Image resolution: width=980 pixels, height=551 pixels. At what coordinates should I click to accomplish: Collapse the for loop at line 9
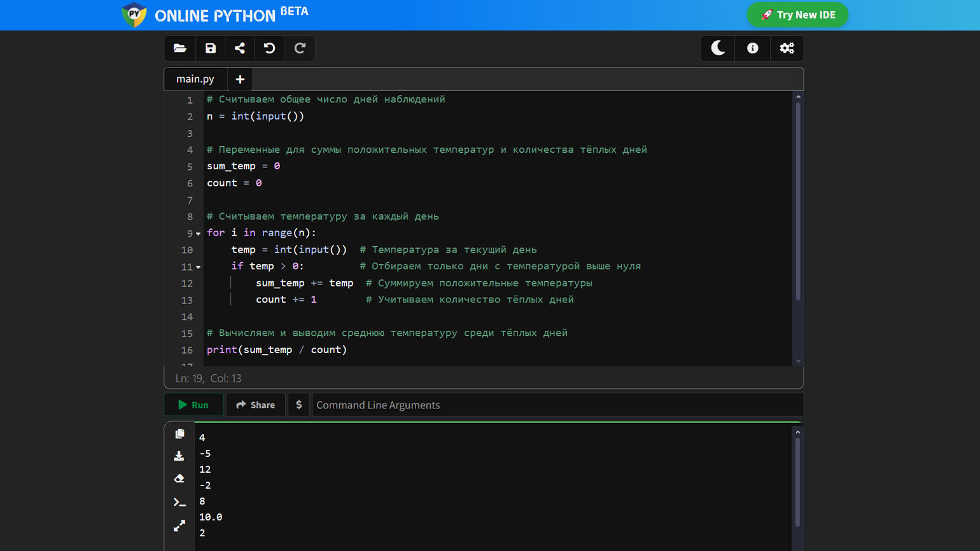(199, 234)
